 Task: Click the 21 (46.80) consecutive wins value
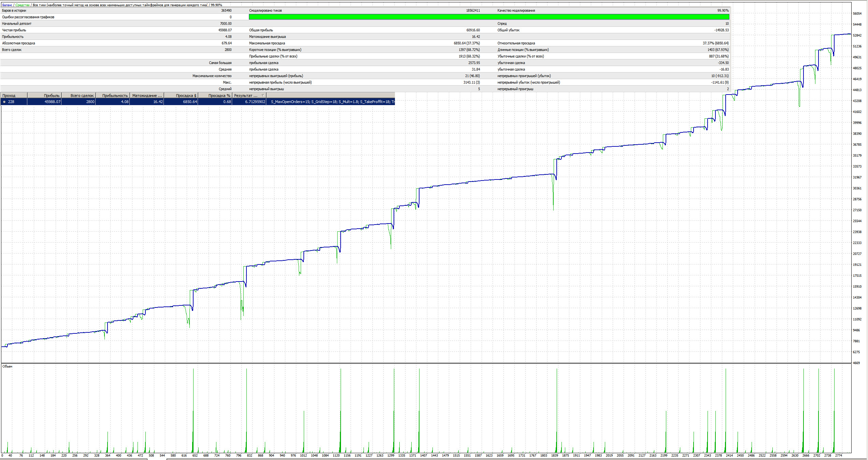472,76
